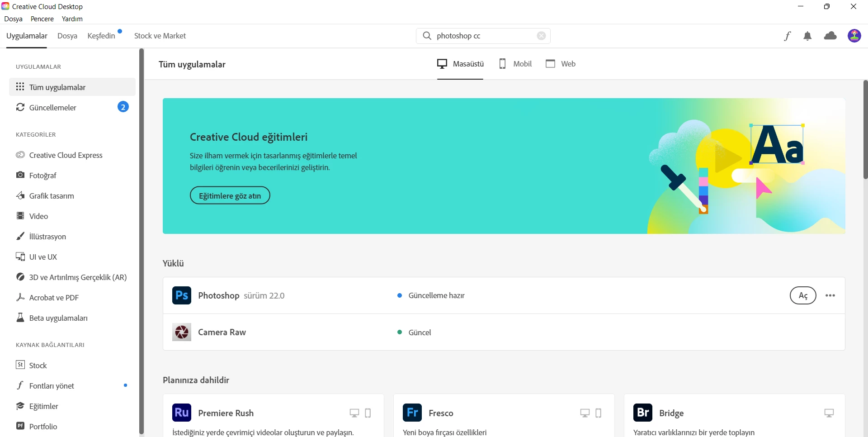Click the Camera Raw app icon

[182, 332]
